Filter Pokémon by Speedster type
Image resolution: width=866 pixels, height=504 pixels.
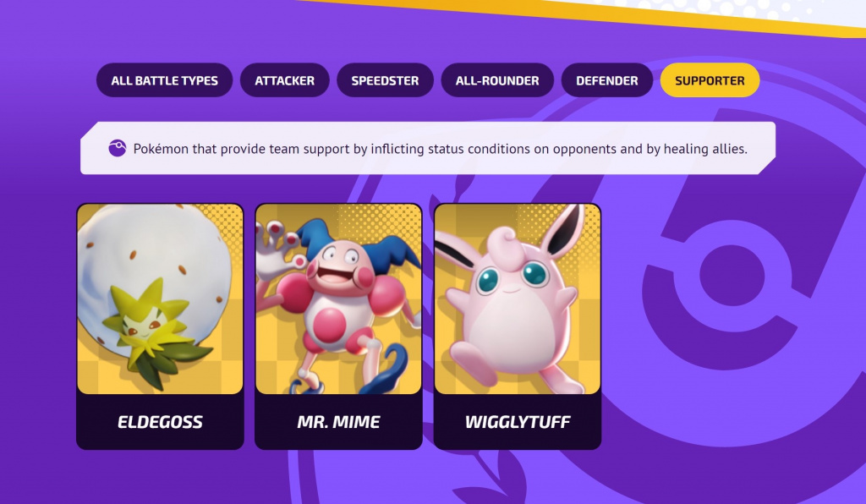(385, 80)
